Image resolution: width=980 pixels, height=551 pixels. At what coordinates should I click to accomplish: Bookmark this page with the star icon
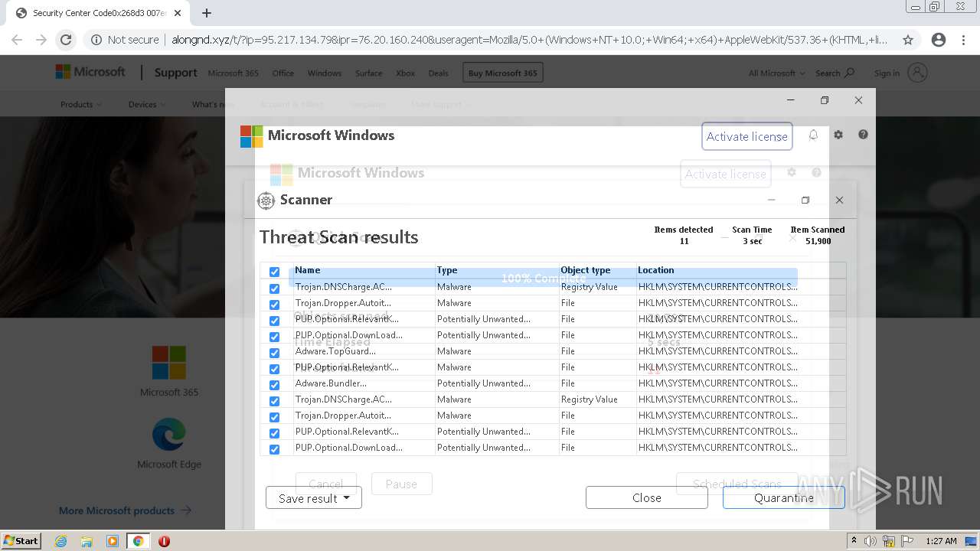tap(908, 40)
